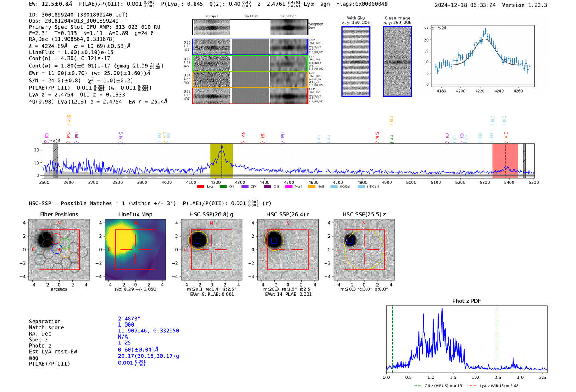Click the Smoothed column header
576x392 pixels.
click(288, 16)
